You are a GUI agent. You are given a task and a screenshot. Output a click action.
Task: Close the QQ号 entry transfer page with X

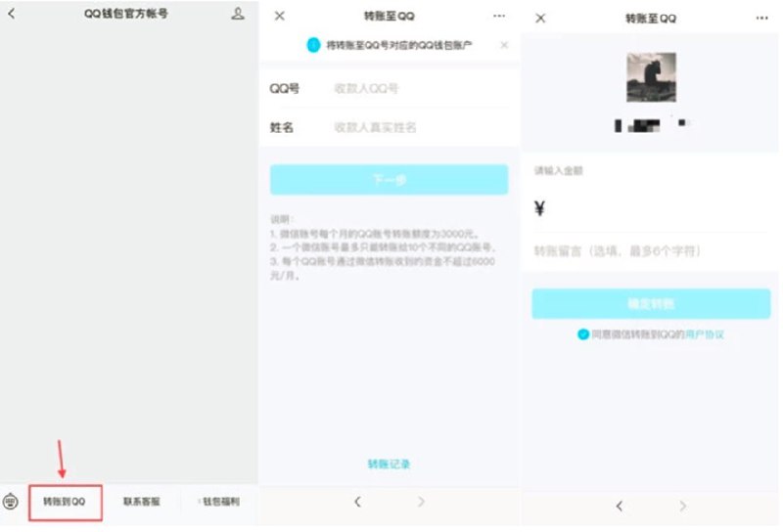click(280, 16)
